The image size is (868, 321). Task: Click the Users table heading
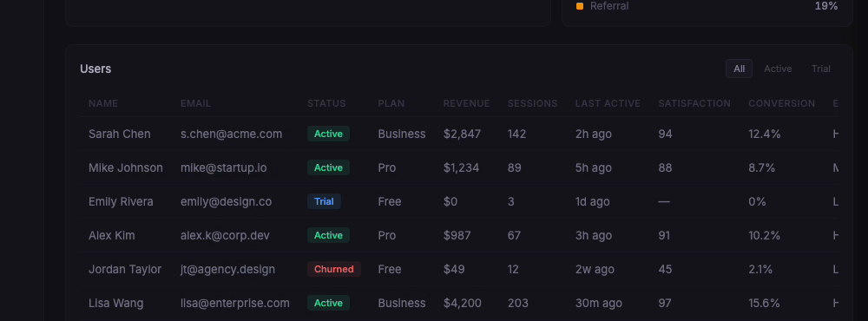pyautogui.click(x=95, y=69)
